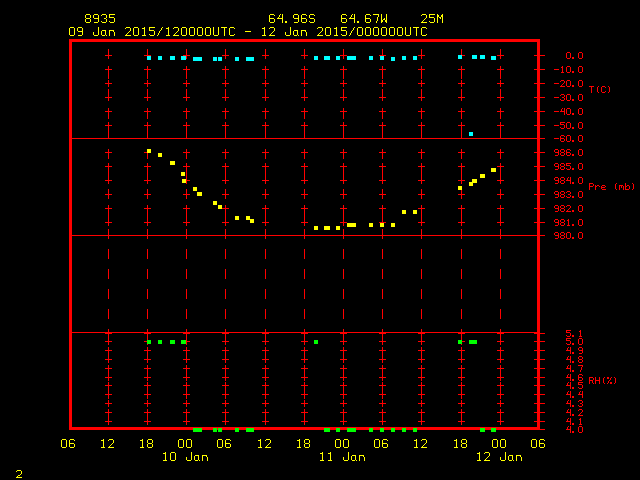Click the 985.0 pressure tick label
This screenshot has height=480, width=640.
coord(569,167)
